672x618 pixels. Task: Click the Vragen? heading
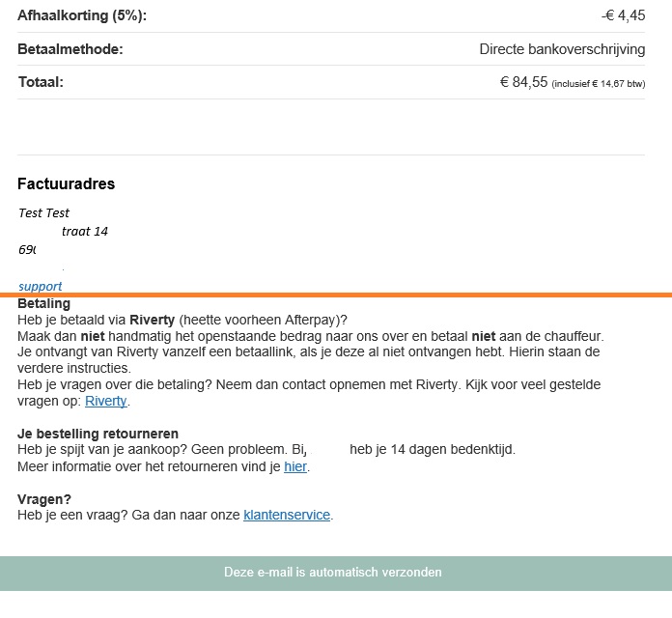44,499
